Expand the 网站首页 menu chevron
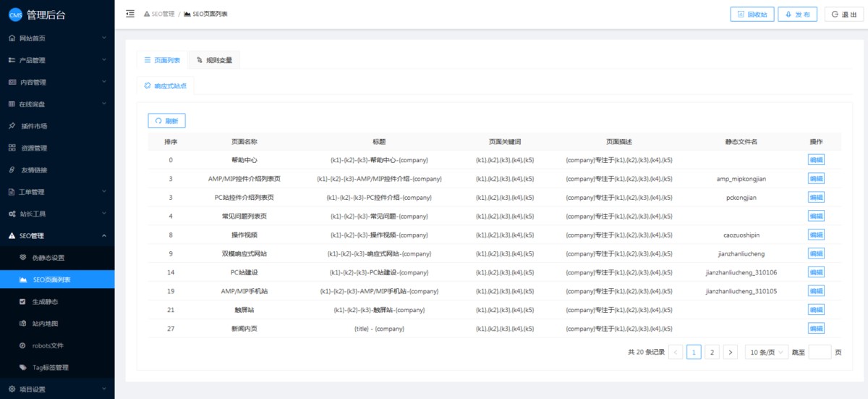 point(104,38)
